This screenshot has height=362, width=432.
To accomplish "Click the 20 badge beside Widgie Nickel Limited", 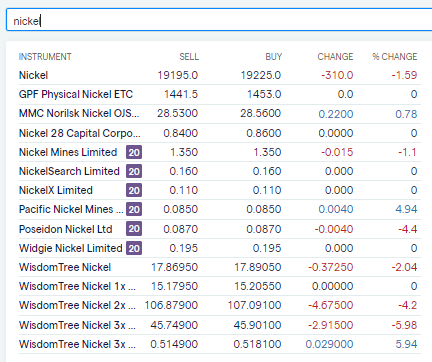I will click(x=134, y=248).
